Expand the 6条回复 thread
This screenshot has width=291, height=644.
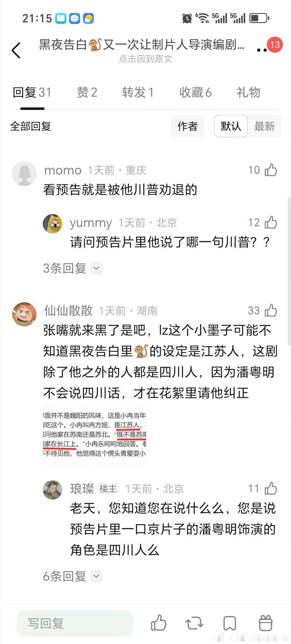point(73,576)
